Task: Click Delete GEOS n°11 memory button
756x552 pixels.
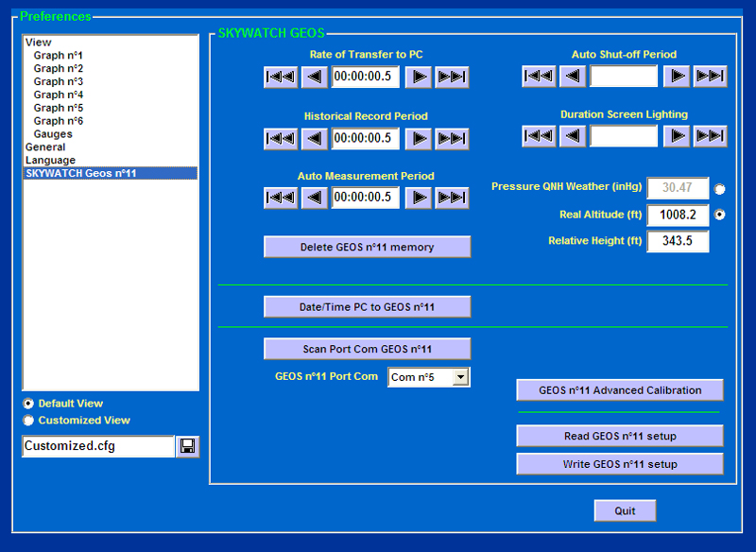Action: pyautogui.click(x=367, y=247)
